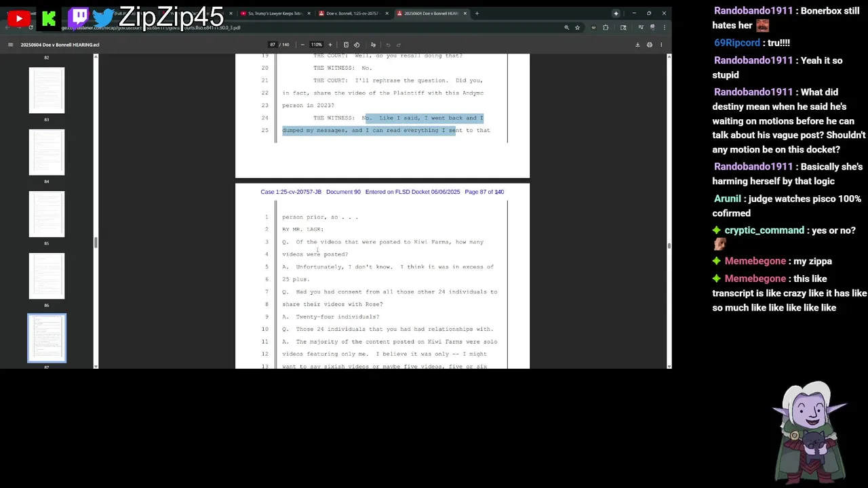Open the PDF viewer more actions menu
The image size is (868, 488).
click(661, 45)
